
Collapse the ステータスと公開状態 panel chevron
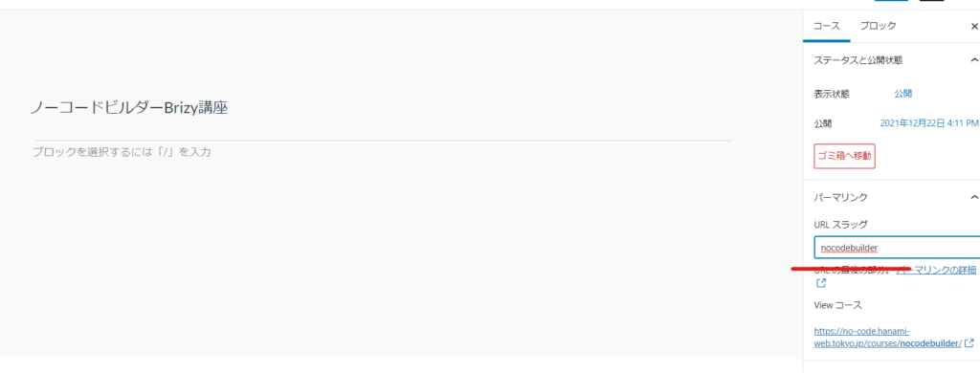(x=973, y=60)
